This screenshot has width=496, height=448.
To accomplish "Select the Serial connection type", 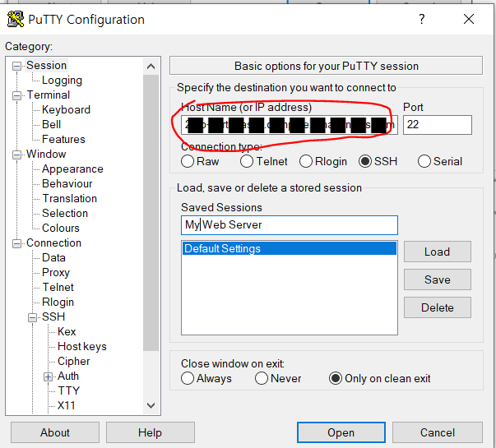I will (x=424, y=161).
